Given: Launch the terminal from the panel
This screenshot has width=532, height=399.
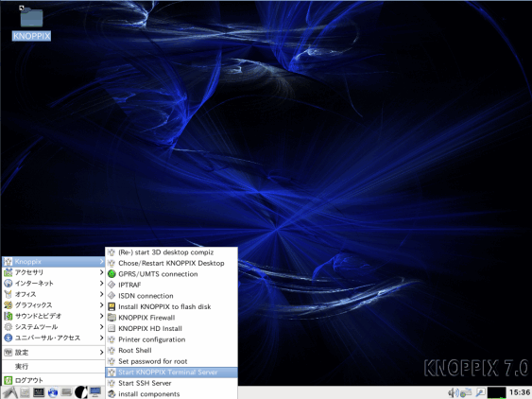Looking at the screenshot, I should tap(39, 392).
